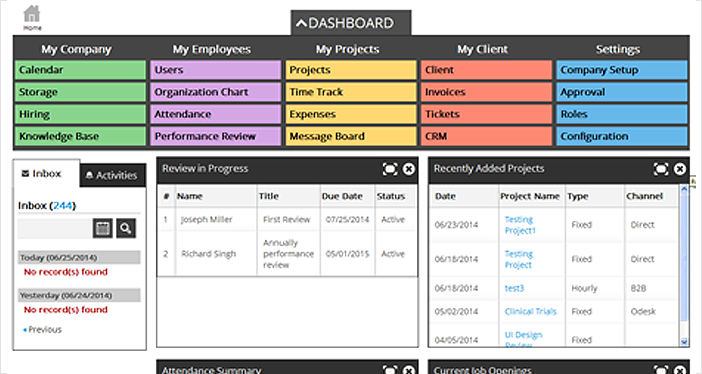Click the Yesterday (06/24/2014) inbox header

point(79,296)
